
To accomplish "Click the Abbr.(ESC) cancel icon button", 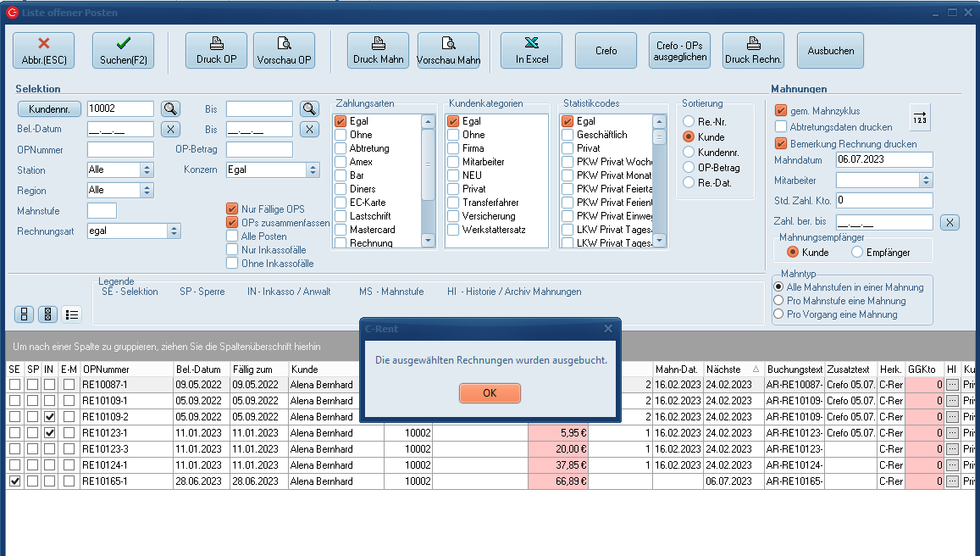I will click(43, 50).
